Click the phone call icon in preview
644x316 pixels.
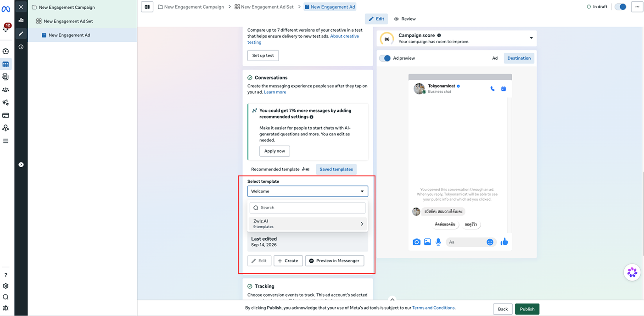tap(493, 89)
